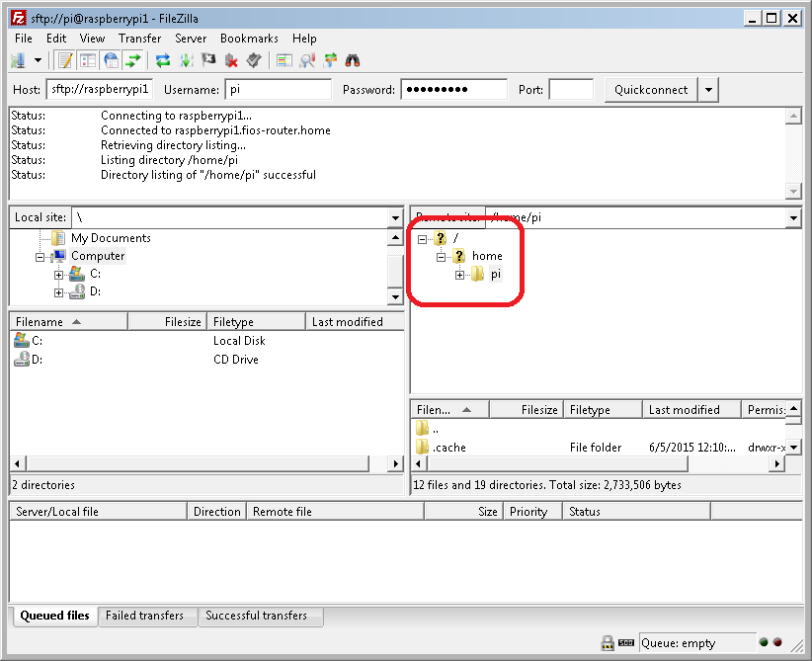Select D: CD Drive in local file list
The height and width of the screenshot is (661, 812).
[x=206, y=359]
